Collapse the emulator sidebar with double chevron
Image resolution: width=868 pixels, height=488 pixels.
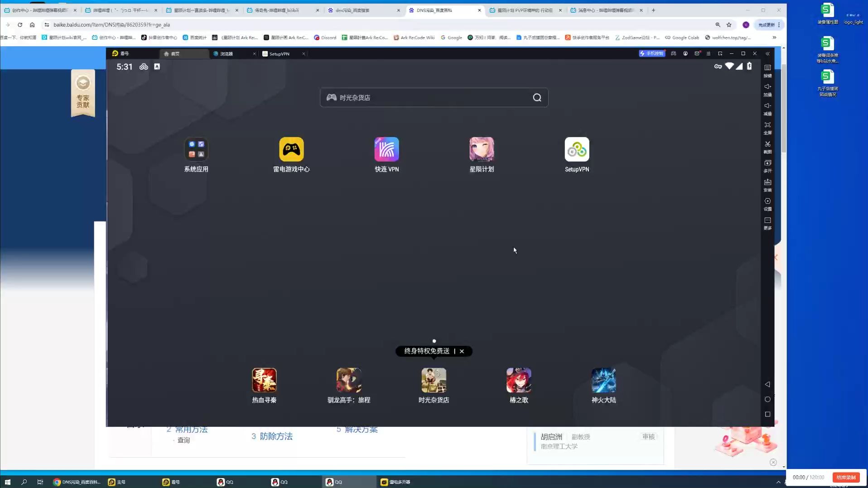tap(767, 53)
